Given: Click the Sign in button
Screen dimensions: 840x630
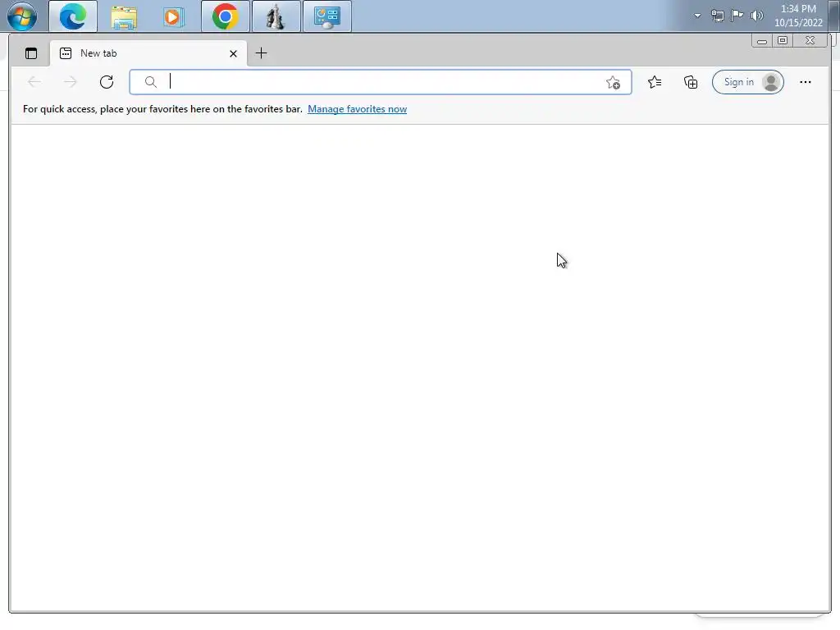Looking at the screenshot, I should click(748, 82).
